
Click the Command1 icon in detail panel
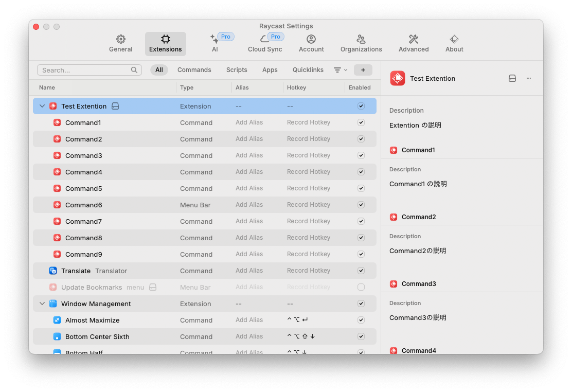point(393,150)
